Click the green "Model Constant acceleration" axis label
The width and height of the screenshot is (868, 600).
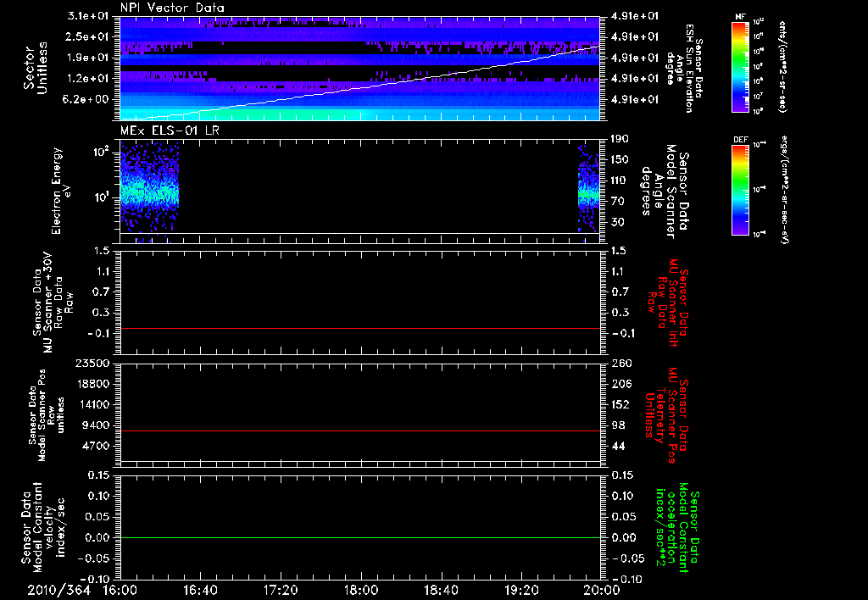click(677, 527)
